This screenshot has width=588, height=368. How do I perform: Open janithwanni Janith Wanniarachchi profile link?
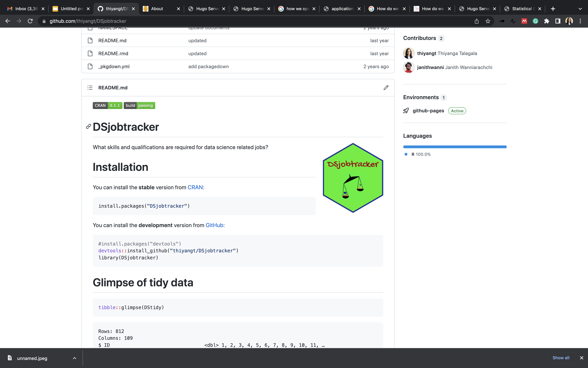click(455, 67)
